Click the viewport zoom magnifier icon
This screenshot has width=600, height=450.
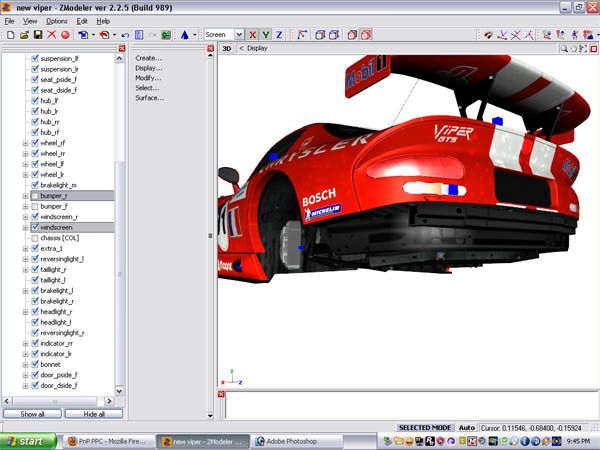(x=565, y=47)
